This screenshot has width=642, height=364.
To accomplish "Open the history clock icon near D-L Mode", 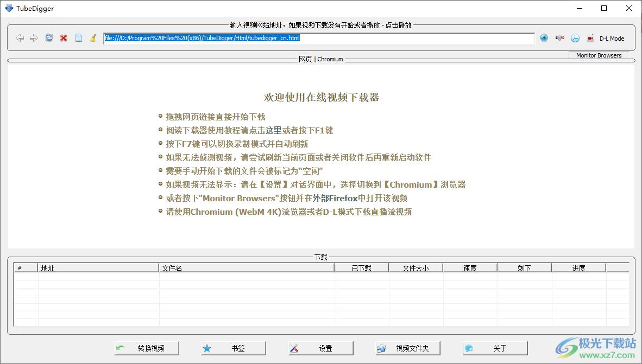I will 575,38.
